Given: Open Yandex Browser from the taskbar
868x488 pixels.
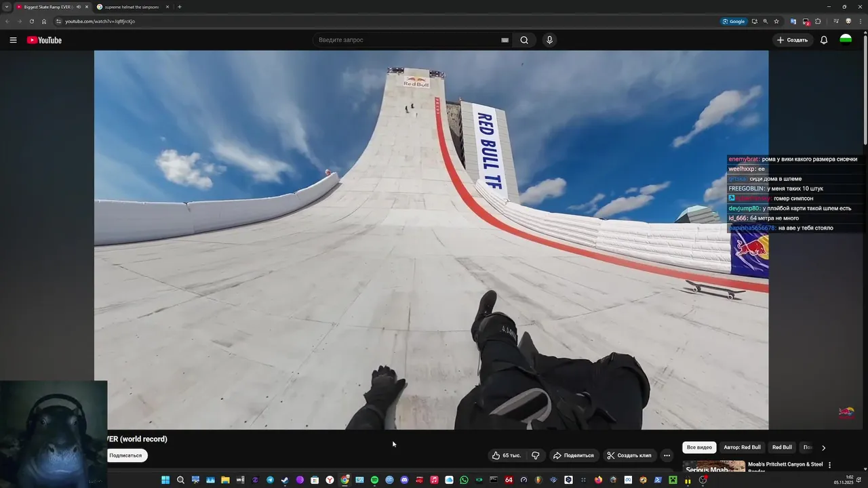Looking at the screenshot, I should coord(330,480).
